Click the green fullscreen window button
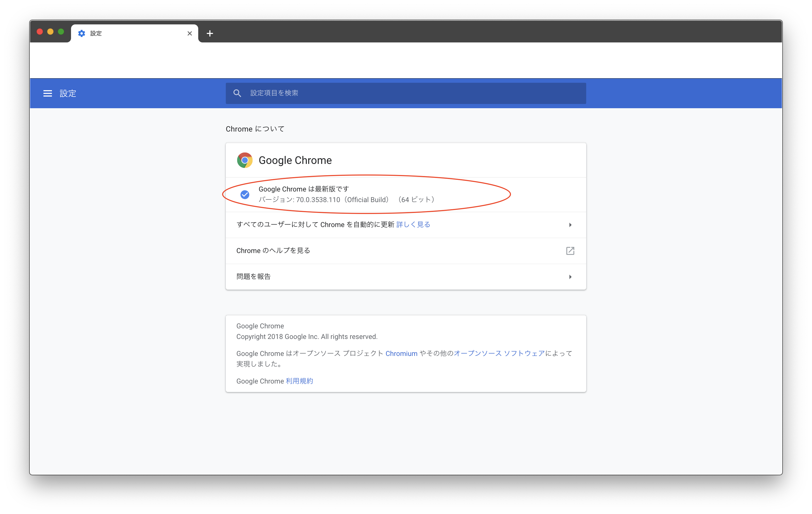 click(61, 32)
